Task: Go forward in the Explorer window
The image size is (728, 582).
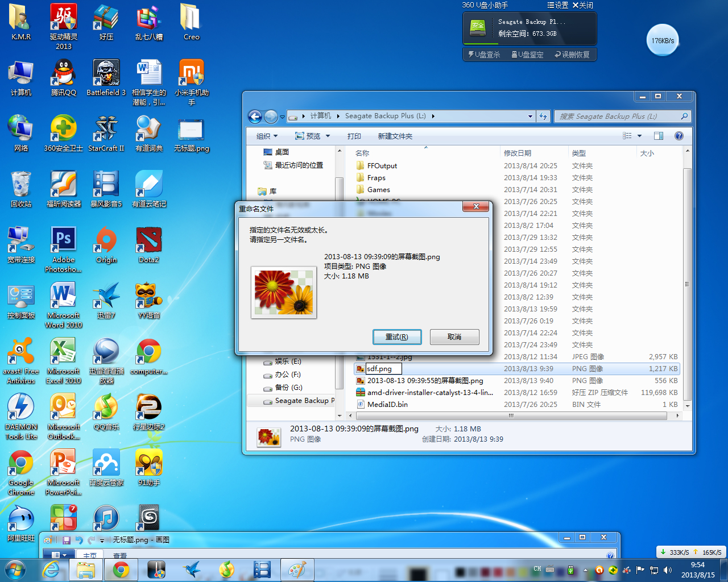Action: (271, 117)
